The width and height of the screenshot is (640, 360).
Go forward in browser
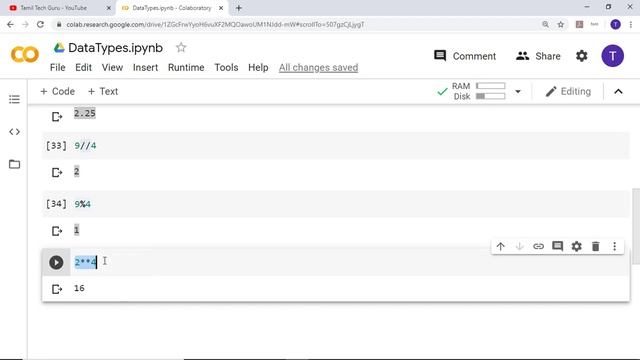25,24
